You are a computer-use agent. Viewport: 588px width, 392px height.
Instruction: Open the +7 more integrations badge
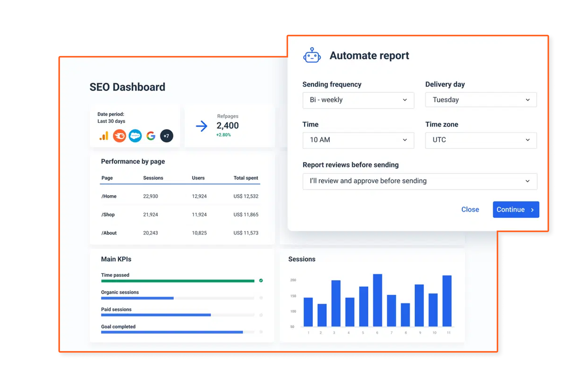click(166, 136)
